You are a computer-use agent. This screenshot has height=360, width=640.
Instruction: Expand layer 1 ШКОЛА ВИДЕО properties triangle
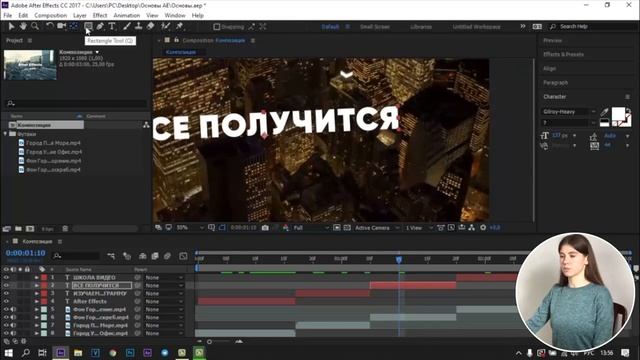click(x=36, y=278)
